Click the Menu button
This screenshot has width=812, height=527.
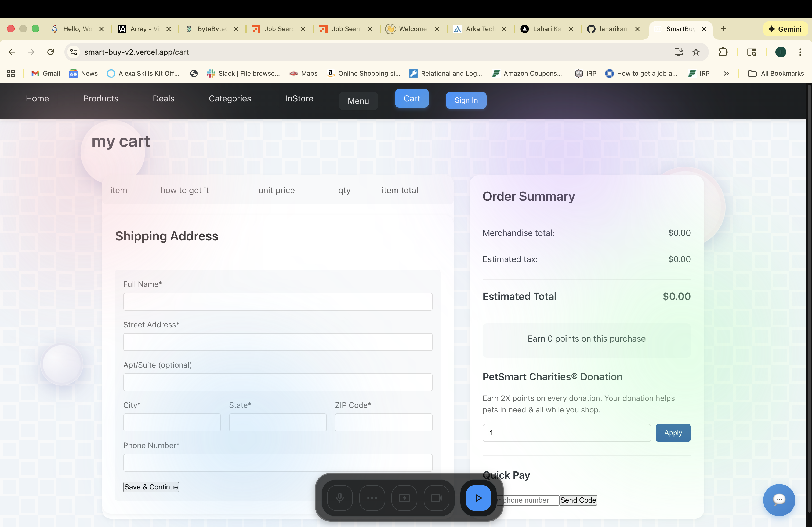(358, 101)
